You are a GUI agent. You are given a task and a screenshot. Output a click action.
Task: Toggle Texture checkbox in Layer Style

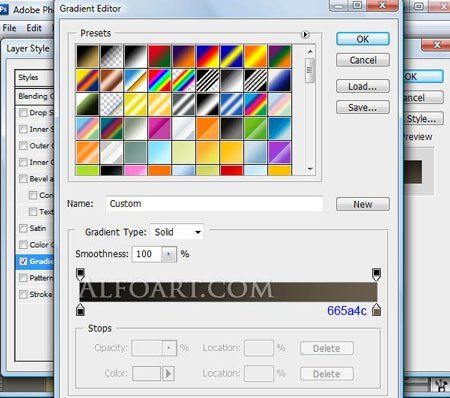(33, 212)
